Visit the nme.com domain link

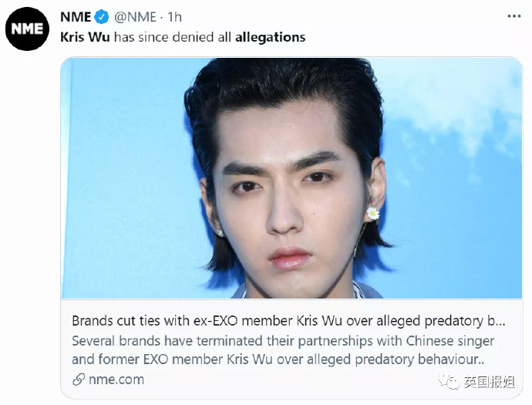pyautogui.click(x=116, y=380)
